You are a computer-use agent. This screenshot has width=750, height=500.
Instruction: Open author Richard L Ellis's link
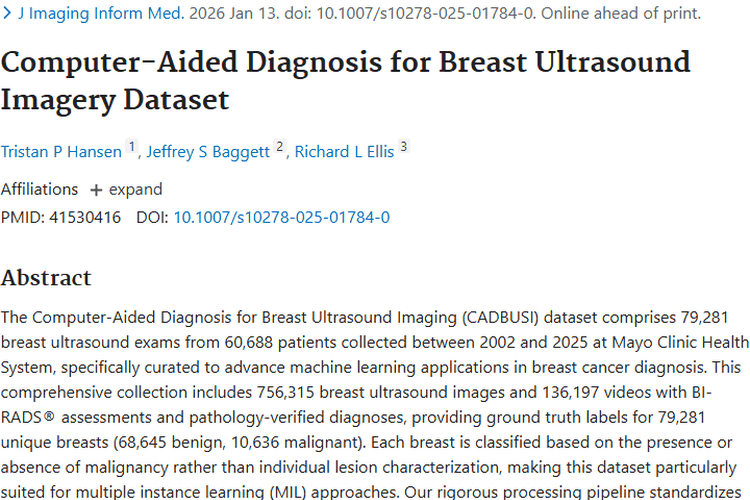point(345,152)
